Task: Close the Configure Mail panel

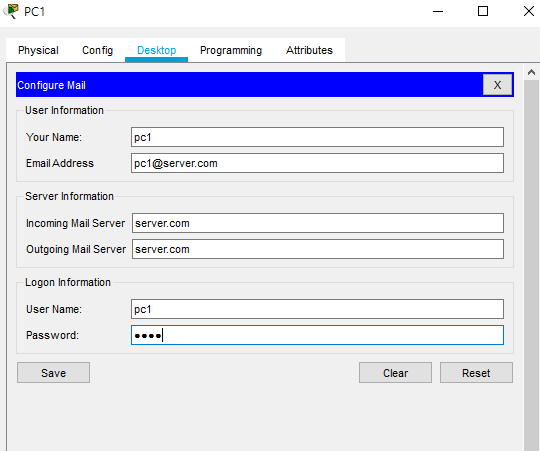Action: pos(497,85)
